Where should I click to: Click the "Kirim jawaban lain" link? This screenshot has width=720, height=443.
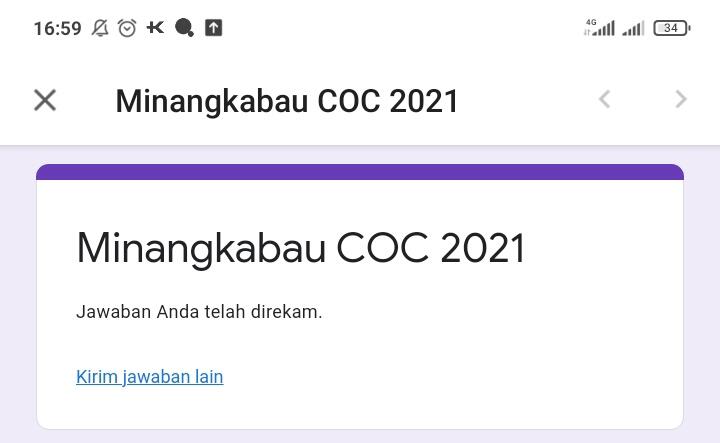pyautogui.click(x=150, y=377)
